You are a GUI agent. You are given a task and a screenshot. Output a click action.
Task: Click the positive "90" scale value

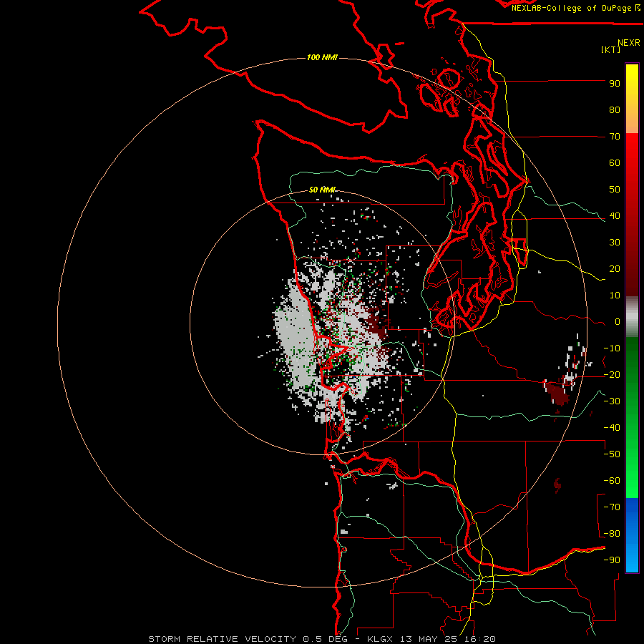pyautogui.click(x=615, y=84)
